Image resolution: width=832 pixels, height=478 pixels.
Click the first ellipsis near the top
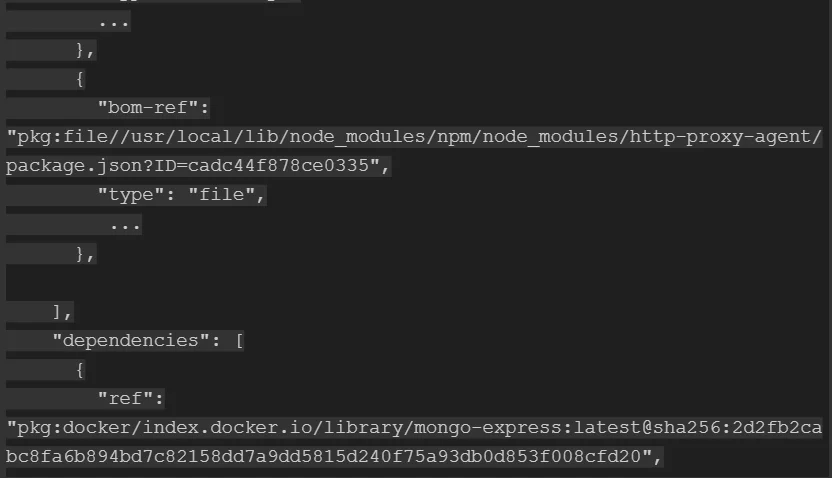click(x=114, y=22)
